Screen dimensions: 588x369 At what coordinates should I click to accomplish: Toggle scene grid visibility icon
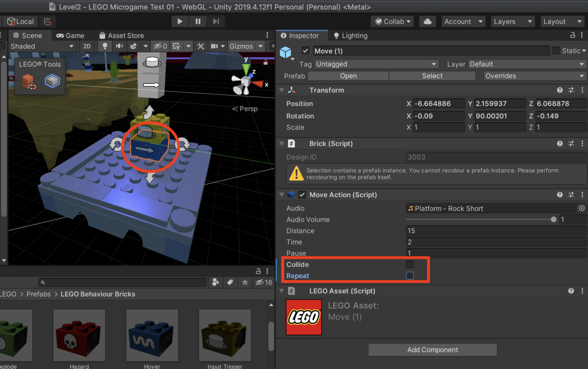(176, 46)
